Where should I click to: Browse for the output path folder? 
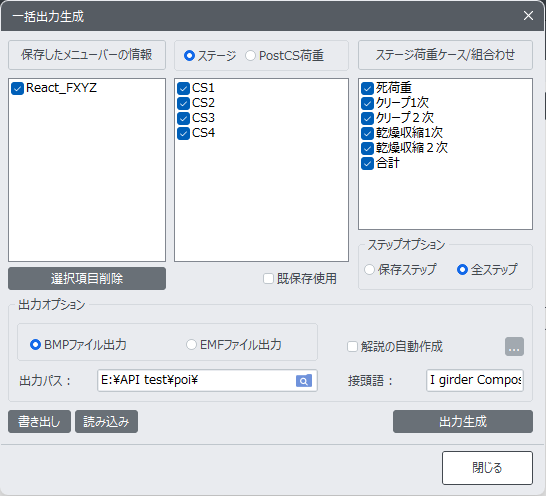304,381
